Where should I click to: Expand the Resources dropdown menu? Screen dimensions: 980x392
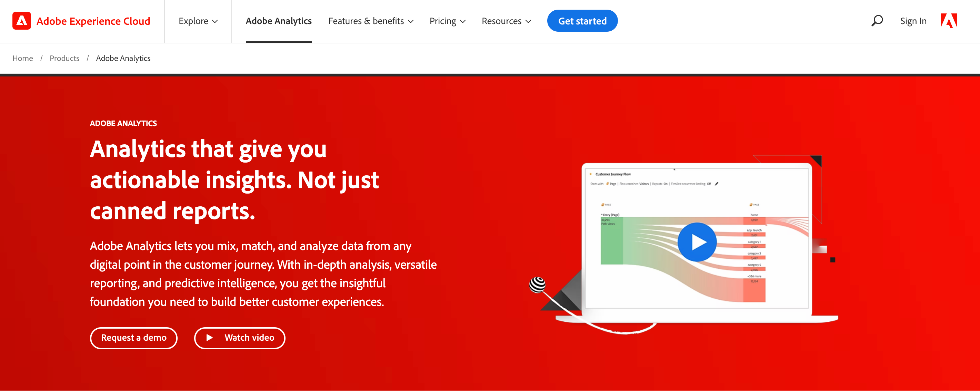click(506, 21)
